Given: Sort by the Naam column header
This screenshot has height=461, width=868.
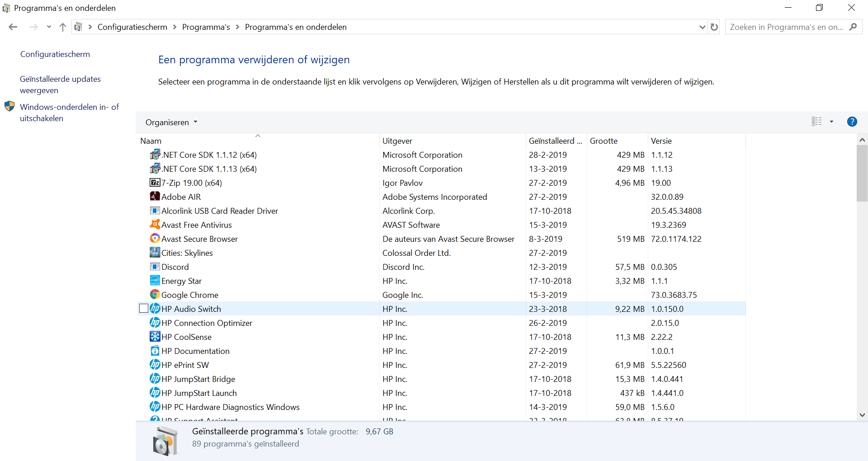Looking at the screenshot, I should pyautogui.click(x=258, y=141).
